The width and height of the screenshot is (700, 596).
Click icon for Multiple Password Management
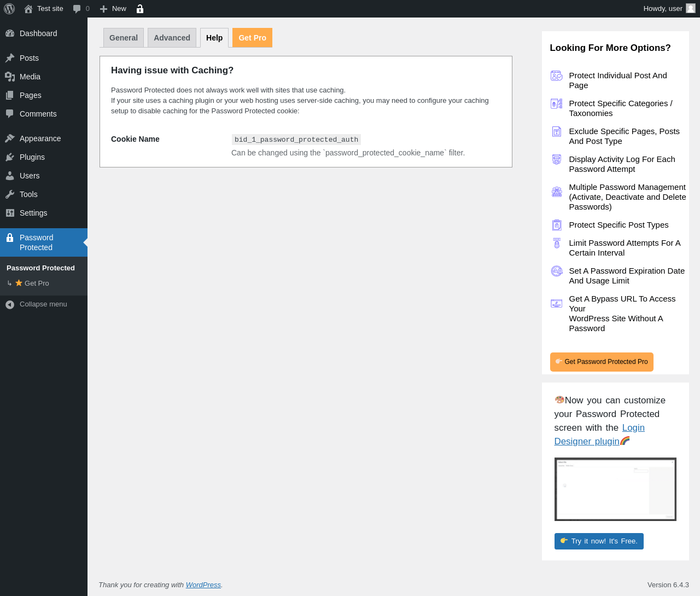pos(556,192)
